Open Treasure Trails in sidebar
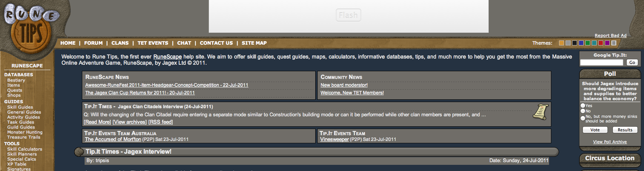Image resolution: width=644 pixels, height=171 pixels. (24, 137)
